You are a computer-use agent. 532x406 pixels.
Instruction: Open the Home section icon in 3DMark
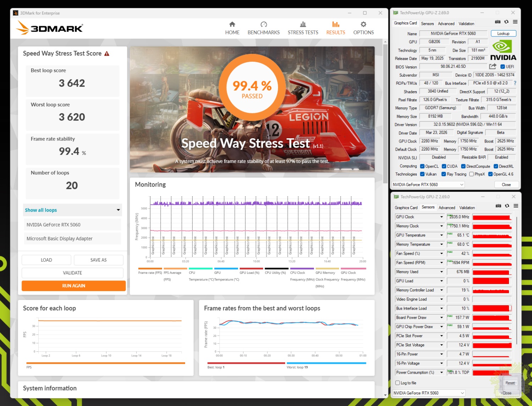[x=232, y=24]
